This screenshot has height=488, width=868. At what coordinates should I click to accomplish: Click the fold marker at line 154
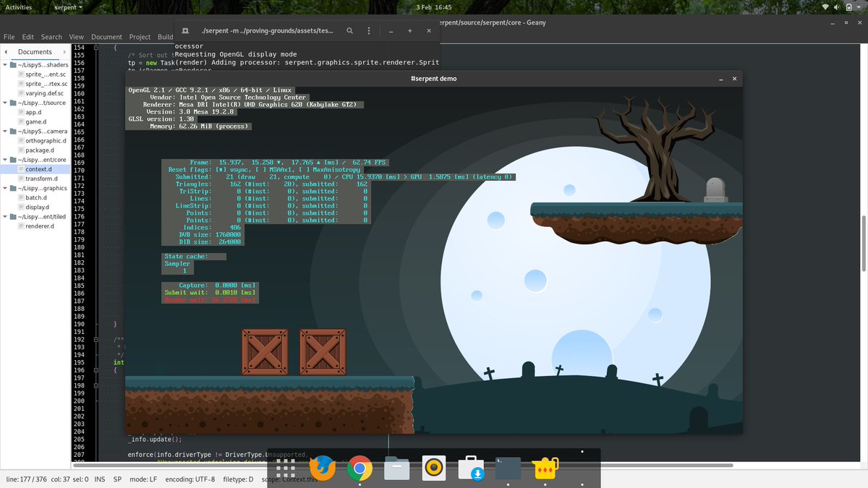(x=95, y=47)
